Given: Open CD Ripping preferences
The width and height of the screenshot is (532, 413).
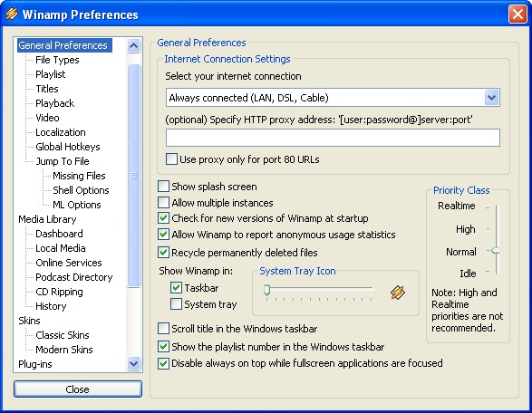Looking at the screenshot, I should pos(60,292).
